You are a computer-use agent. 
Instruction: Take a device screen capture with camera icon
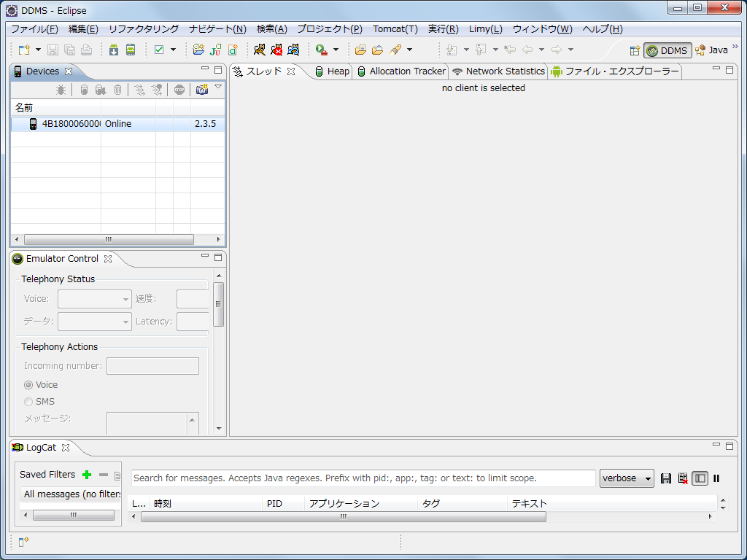pos(202,90)
